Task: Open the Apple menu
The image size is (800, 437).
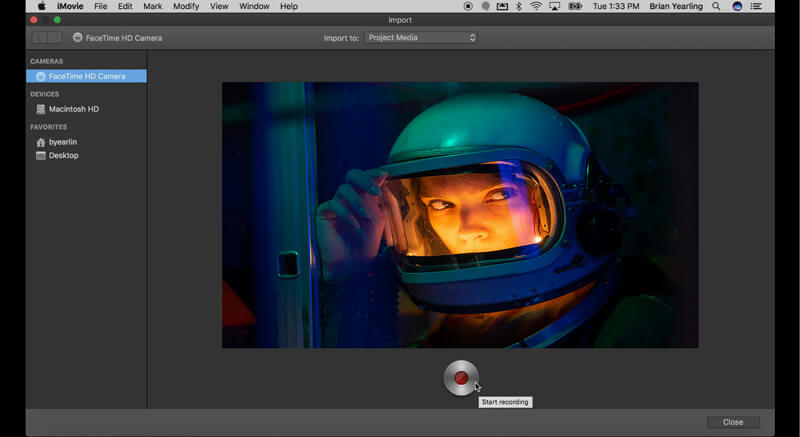Action: coord(41,6)
